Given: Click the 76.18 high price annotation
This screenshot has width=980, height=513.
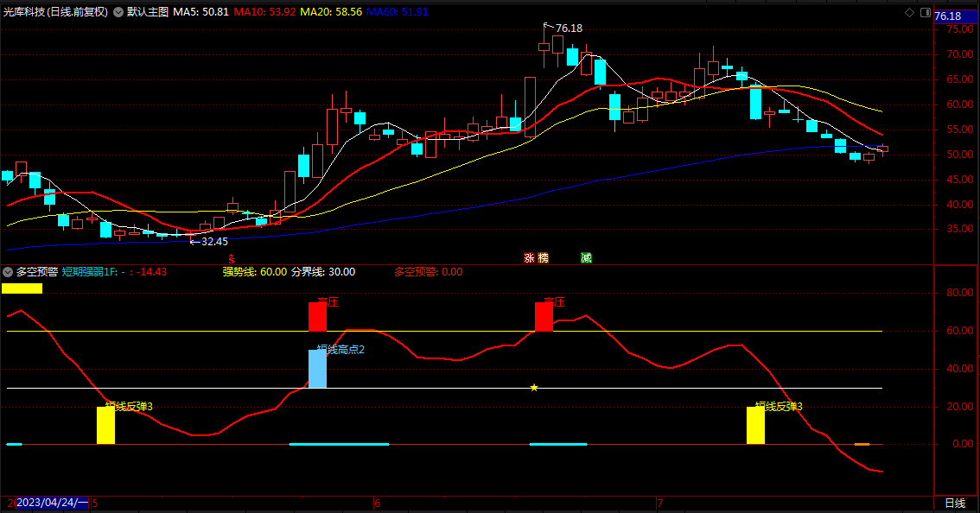Looking at the screenshot, I should click(x=569, y=28).
